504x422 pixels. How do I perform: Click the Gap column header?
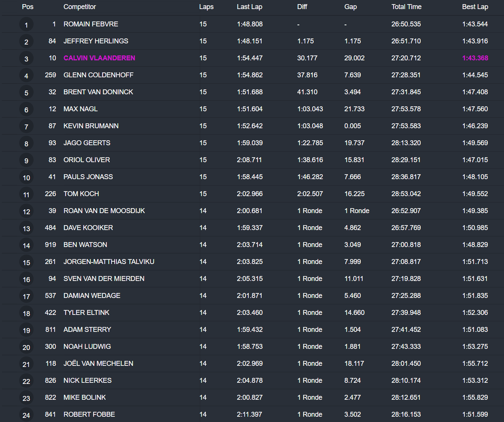pos(351,7)
